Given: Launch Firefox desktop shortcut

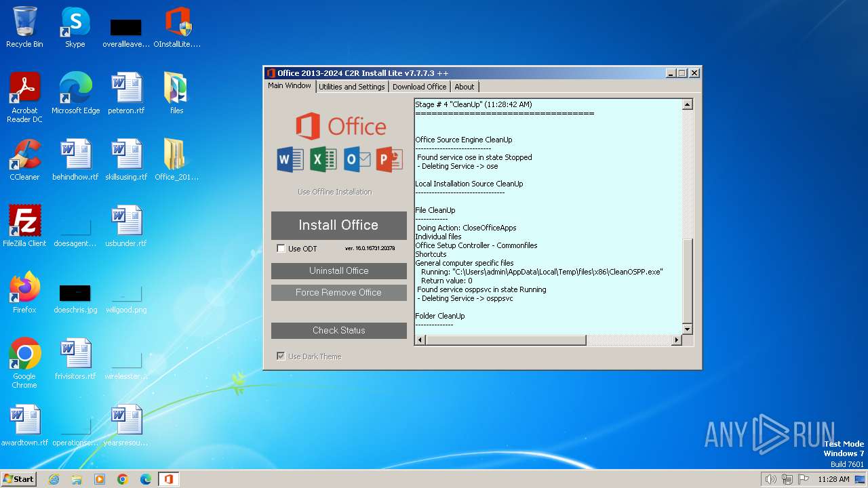Looking at the screenshot, I should point(24,292).
